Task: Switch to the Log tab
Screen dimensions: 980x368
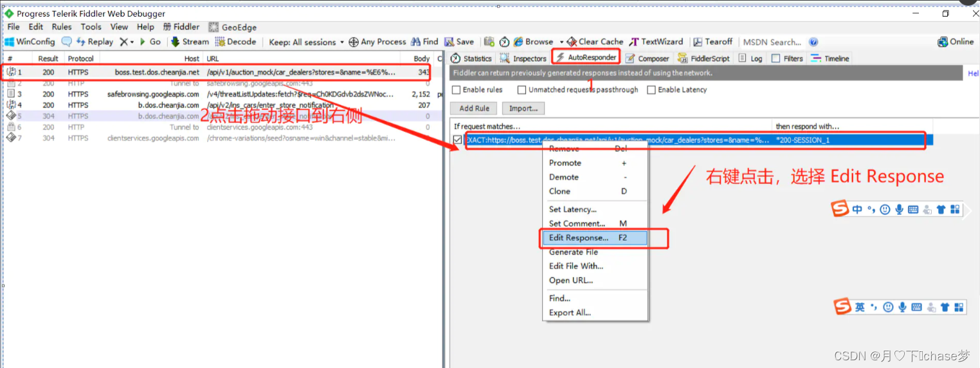Action: click(x=750, y=59)
